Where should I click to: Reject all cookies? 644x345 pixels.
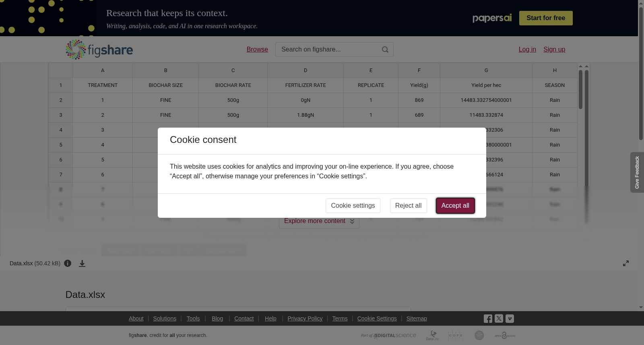pos(408,206)
